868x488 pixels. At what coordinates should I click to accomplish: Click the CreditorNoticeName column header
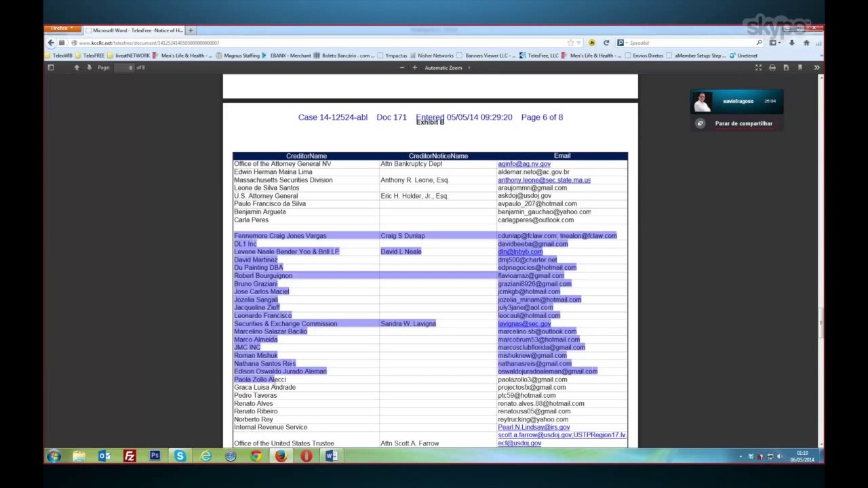[x=438, y=156]
